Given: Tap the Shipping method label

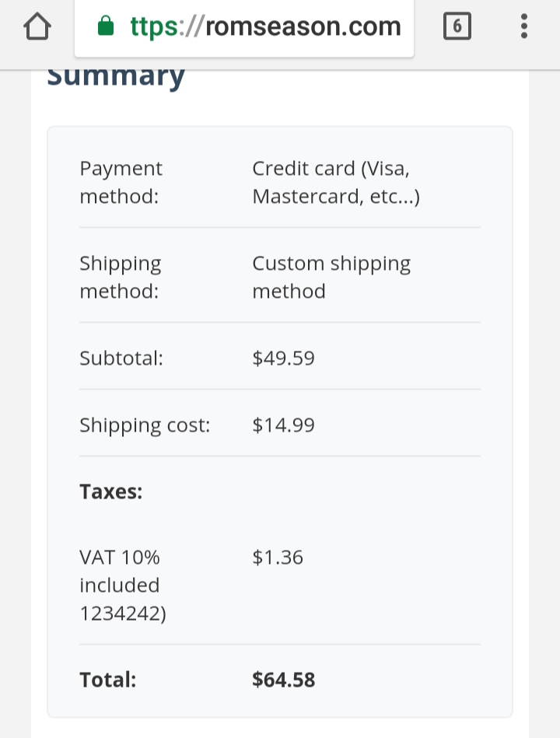Looking at the screenshot, I should (121, 277).
